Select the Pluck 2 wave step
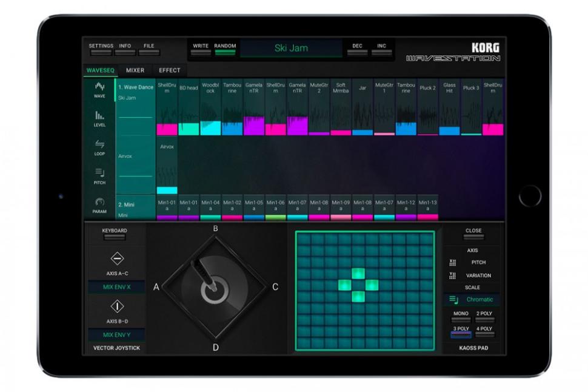588x392 pixels. (x=427, y=107)
